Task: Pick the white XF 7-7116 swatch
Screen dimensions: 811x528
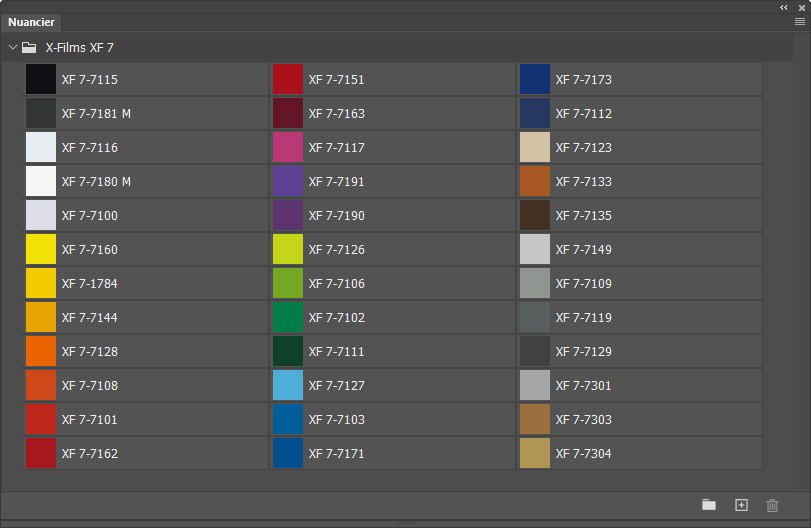Action: 41,147
